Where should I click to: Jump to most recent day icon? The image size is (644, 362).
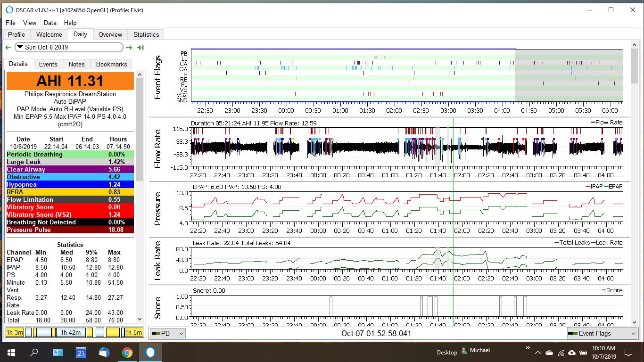(140, 48)
